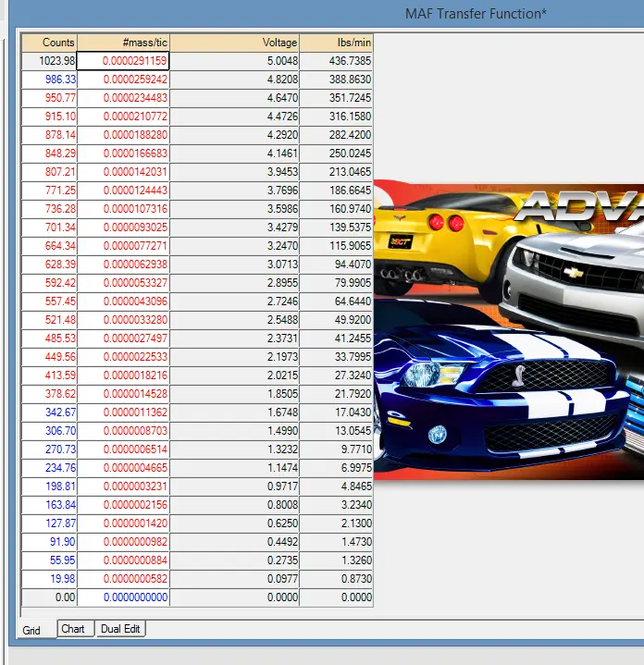Select Counts cell 664.34
This screenshot has width=644, height=665.
click(49, 246)
